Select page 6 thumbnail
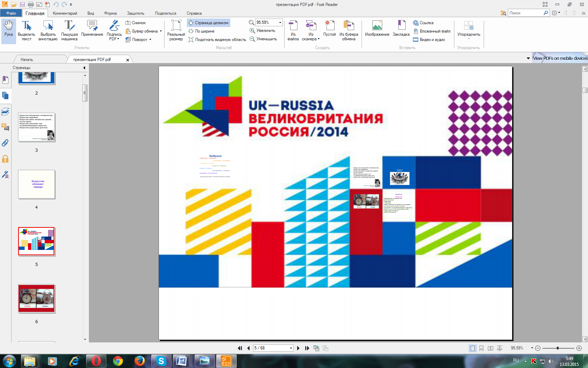588x368 pixels. pyautogui.click(x=36, y=299)
